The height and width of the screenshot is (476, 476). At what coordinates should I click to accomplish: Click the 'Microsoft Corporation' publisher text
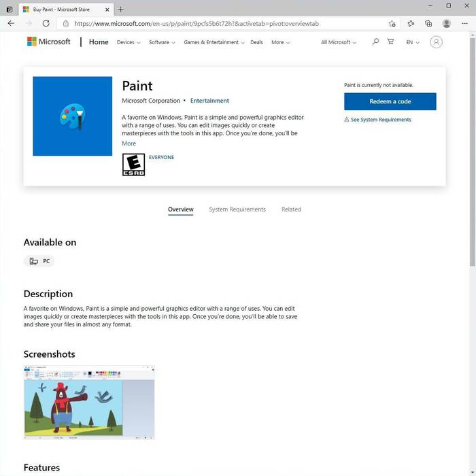[151, 101]
